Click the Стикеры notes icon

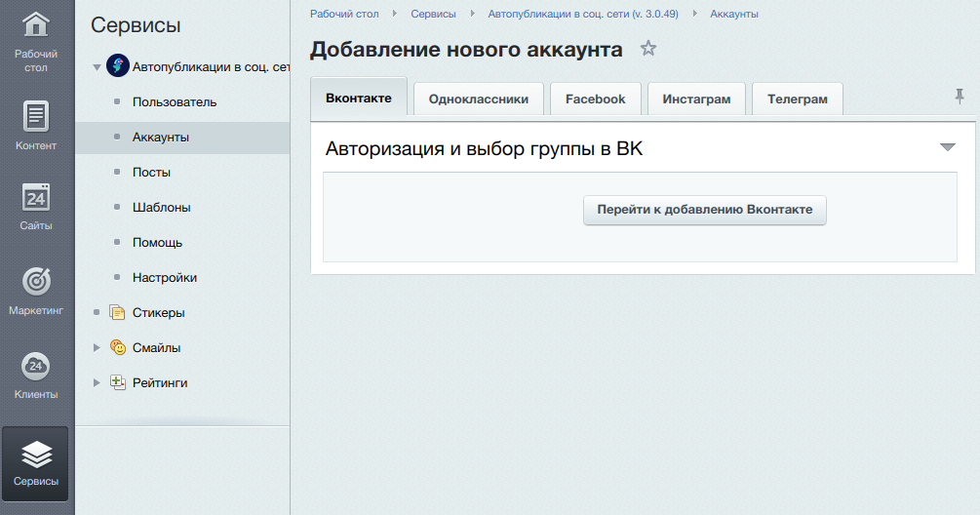point(117,312)
